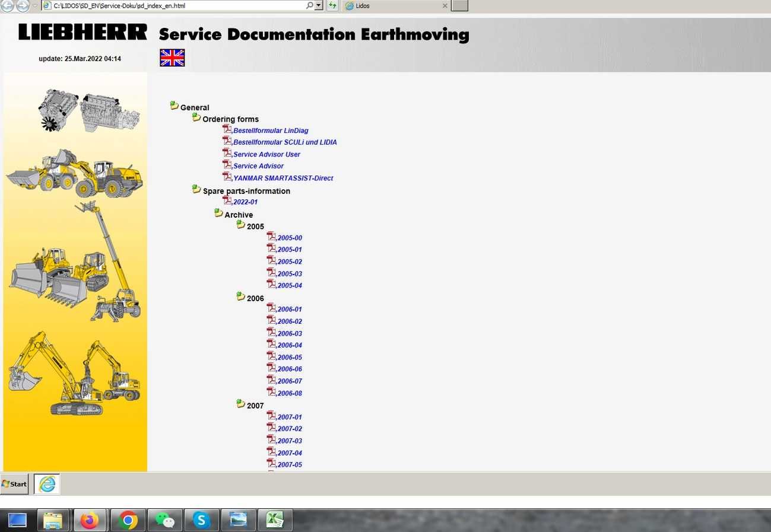Collapse the Ordering forms folder

click(x=196, y=117)
